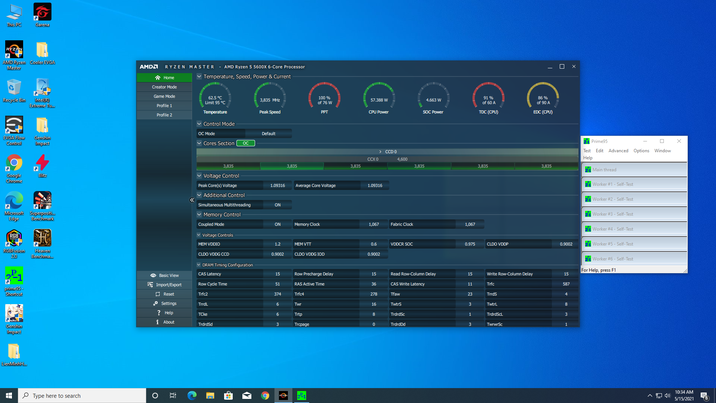The width and height of the screenshot is (716, 403).
Task: Open Ryzen Master Settings
Action: 164,304
